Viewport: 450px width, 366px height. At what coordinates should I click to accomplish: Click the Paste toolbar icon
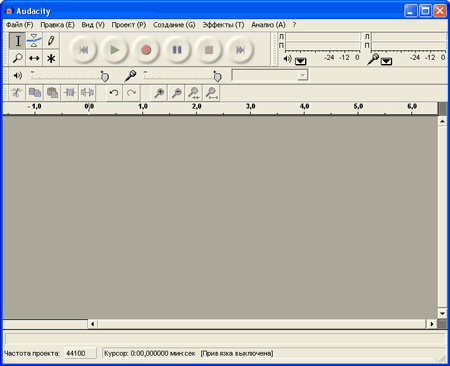pos(52,93)
